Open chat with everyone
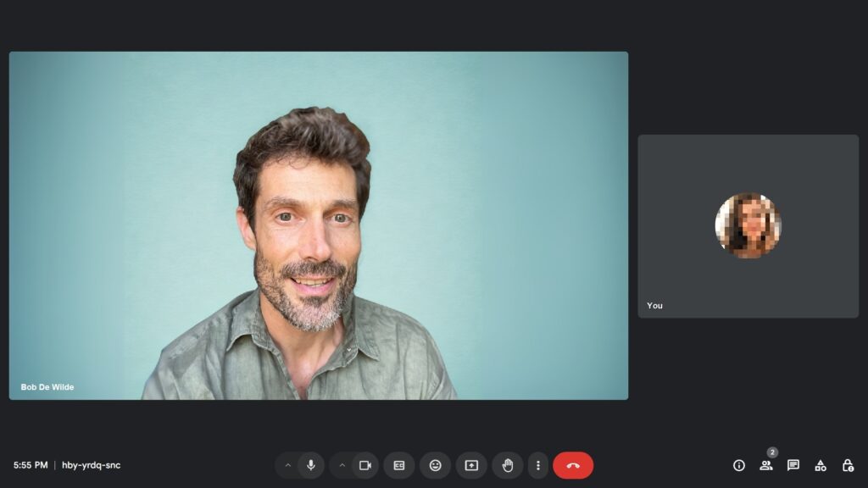868x488 pixels. click(x=793, y=465)
